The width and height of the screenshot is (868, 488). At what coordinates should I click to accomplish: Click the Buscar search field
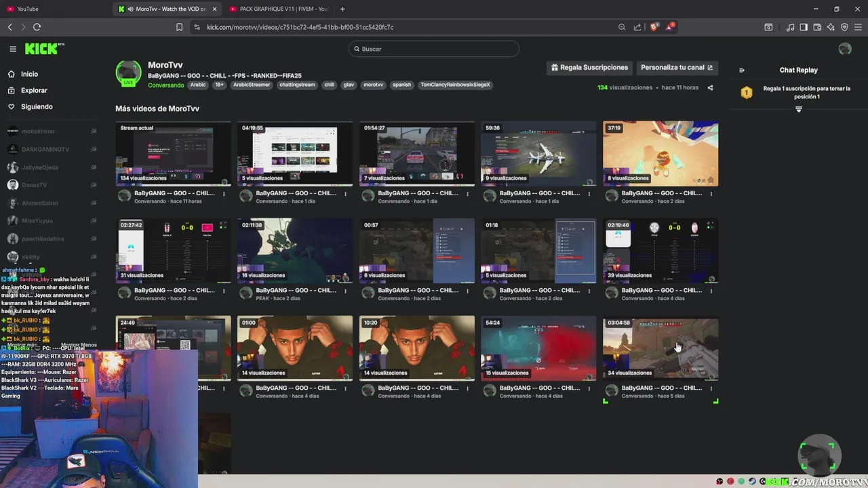[434, 49]
